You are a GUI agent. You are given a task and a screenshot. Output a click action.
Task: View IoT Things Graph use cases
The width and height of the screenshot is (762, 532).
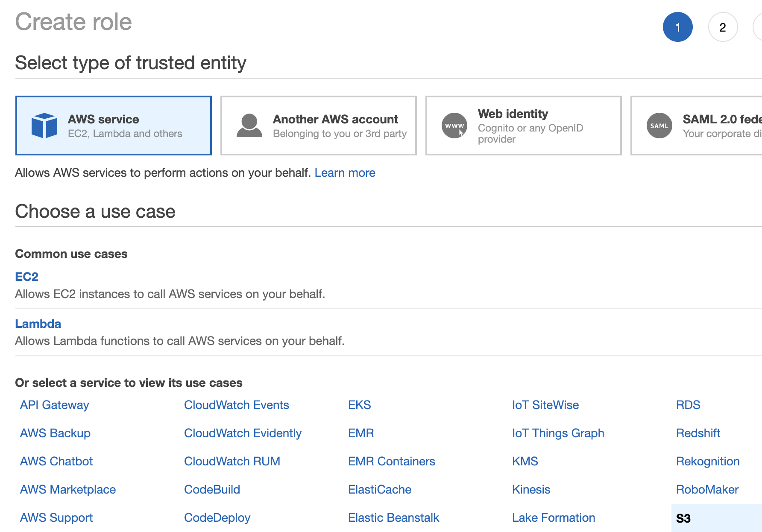coord(558,433)
